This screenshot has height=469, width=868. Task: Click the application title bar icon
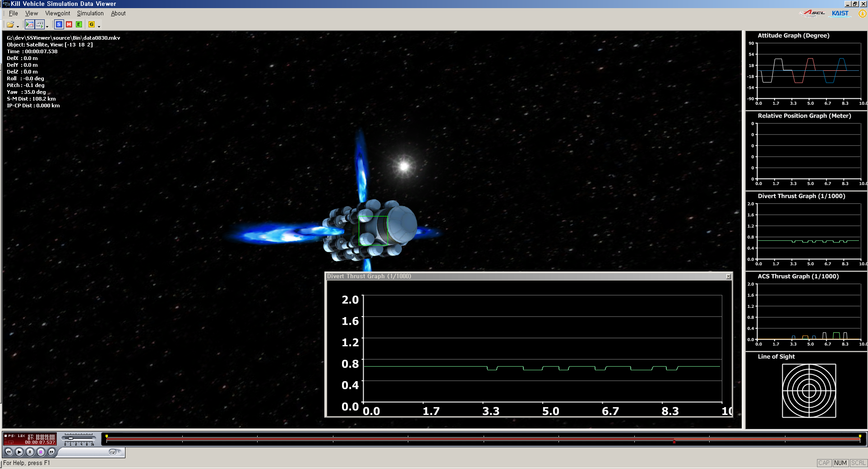tap(6, 4)
